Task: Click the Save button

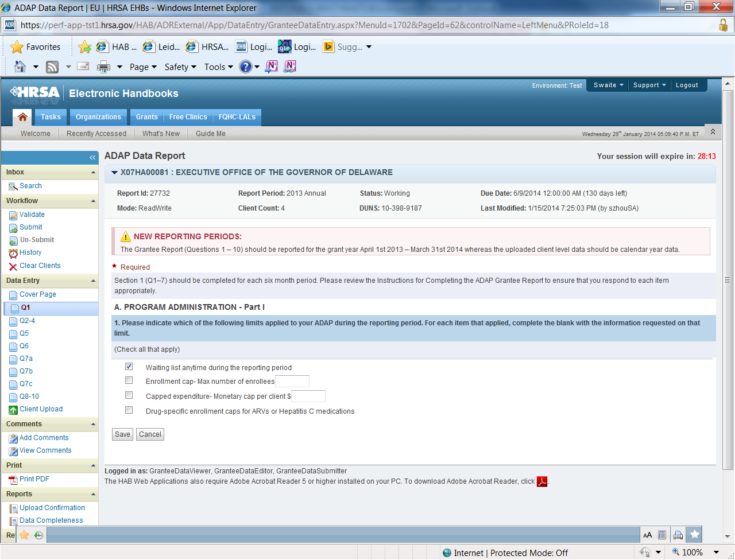Action: 122,434
